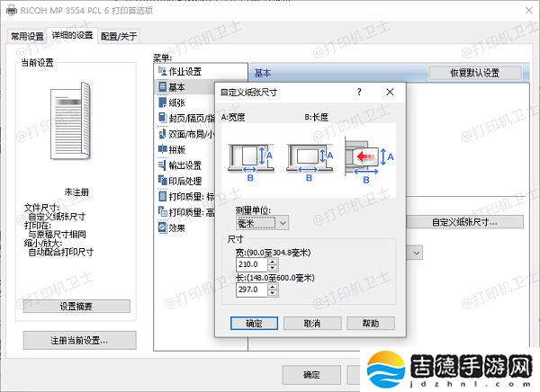540x392 pixels.
Task: Click the 自定义纸张尺寸... button
Action: pos(464,222)
